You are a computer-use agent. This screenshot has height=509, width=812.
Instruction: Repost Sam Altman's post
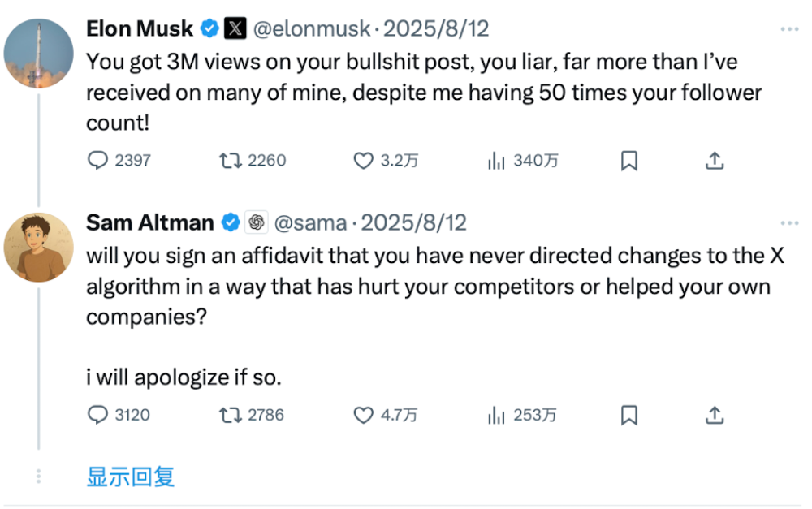click(x=230, y=415)
